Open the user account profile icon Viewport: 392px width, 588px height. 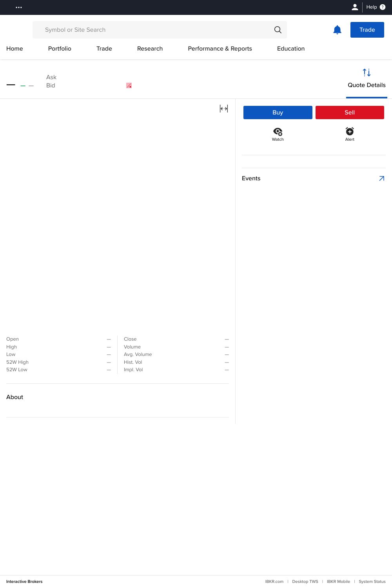click(355, 7)
